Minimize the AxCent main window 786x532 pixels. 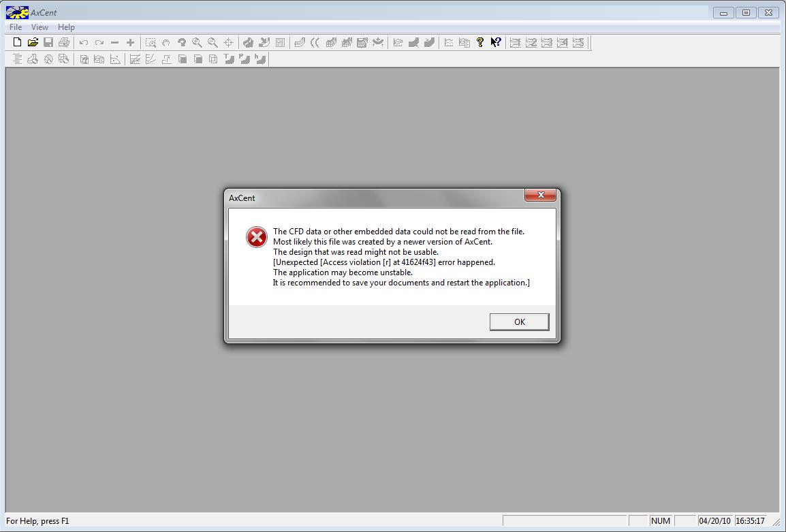click(723, 13)
